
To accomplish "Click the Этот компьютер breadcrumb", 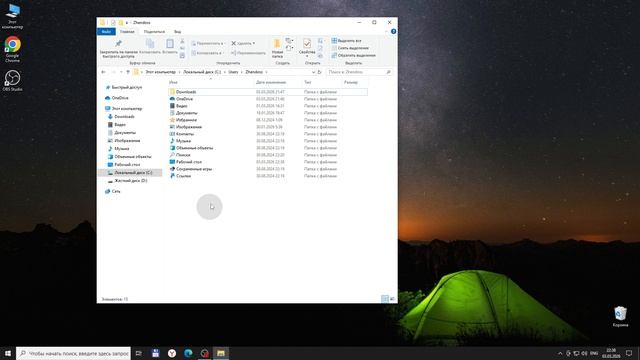I will coord(161,72).
